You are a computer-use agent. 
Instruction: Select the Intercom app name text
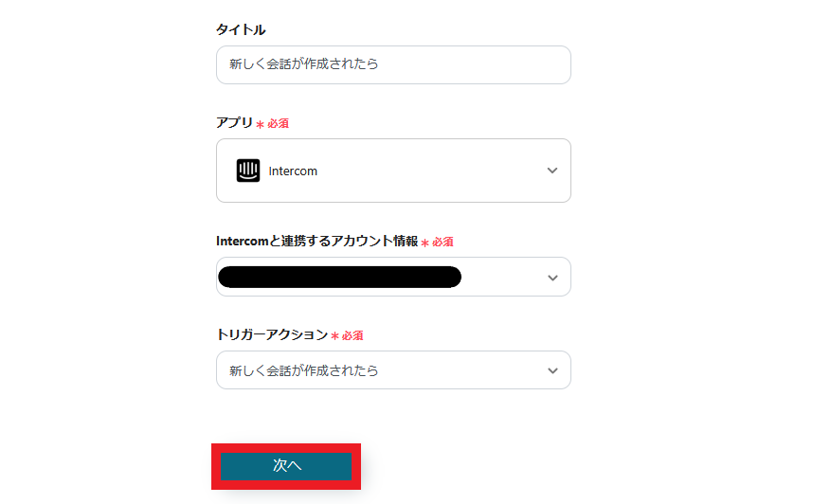[293, 171]
